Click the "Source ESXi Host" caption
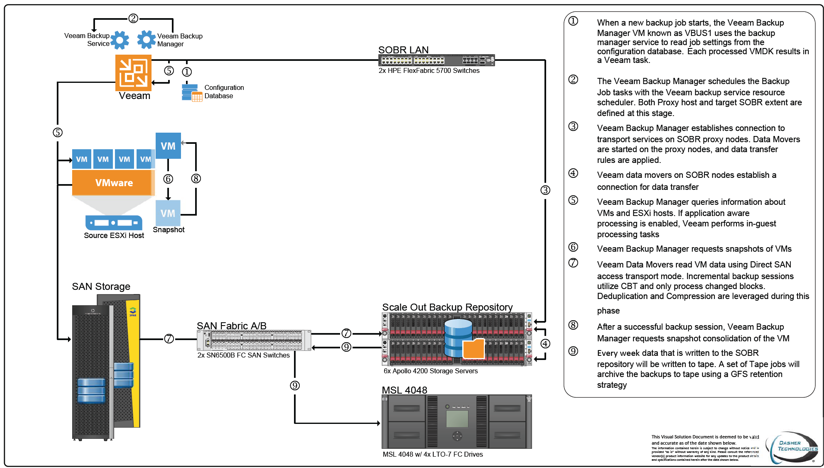The image size is (824, 468). (114, 235)
